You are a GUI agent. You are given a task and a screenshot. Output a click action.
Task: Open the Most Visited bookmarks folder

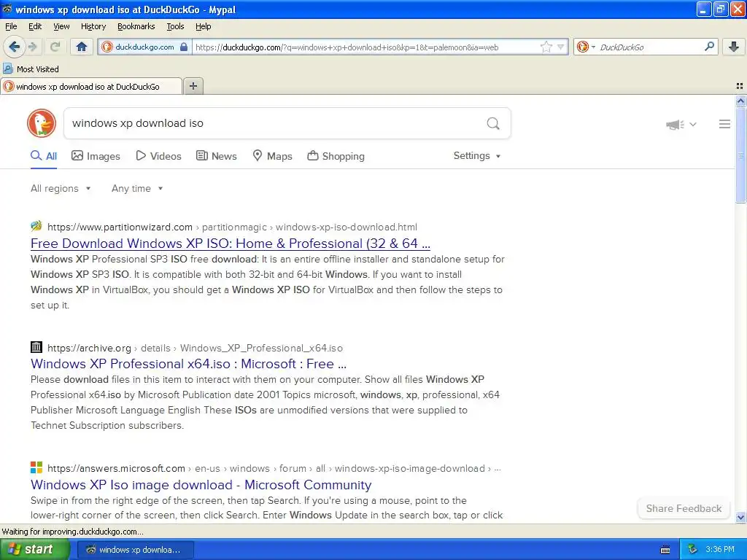click(x=31, y=69)
